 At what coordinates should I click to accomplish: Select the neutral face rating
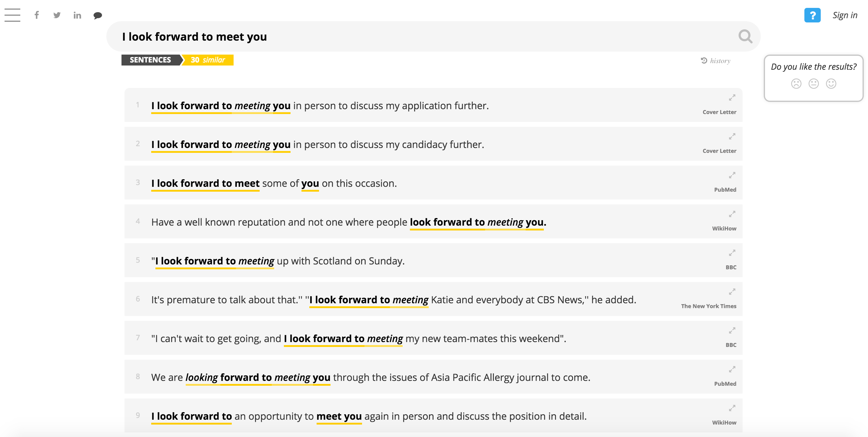tap(813, 84)
